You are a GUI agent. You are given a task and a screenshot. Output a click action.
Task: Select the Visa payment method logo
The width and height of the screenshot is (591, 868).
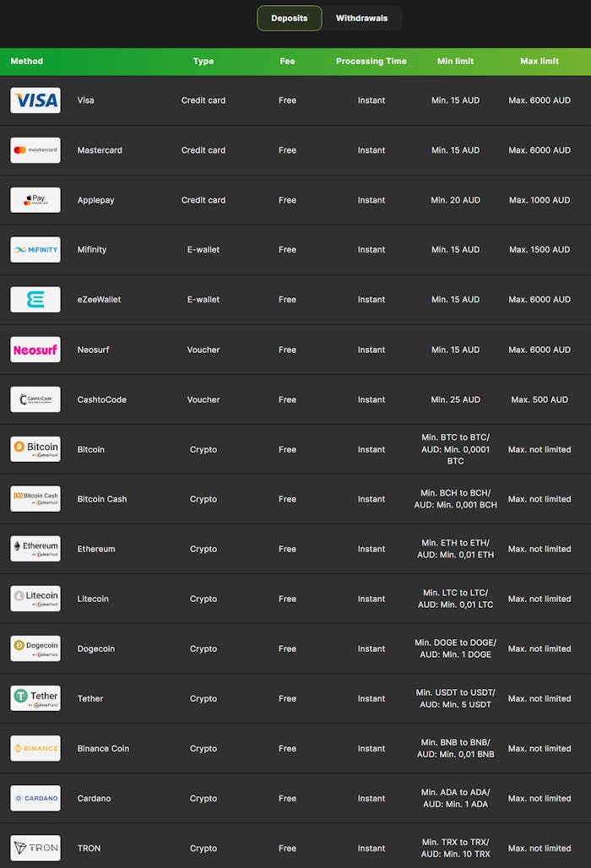(35, 100)
